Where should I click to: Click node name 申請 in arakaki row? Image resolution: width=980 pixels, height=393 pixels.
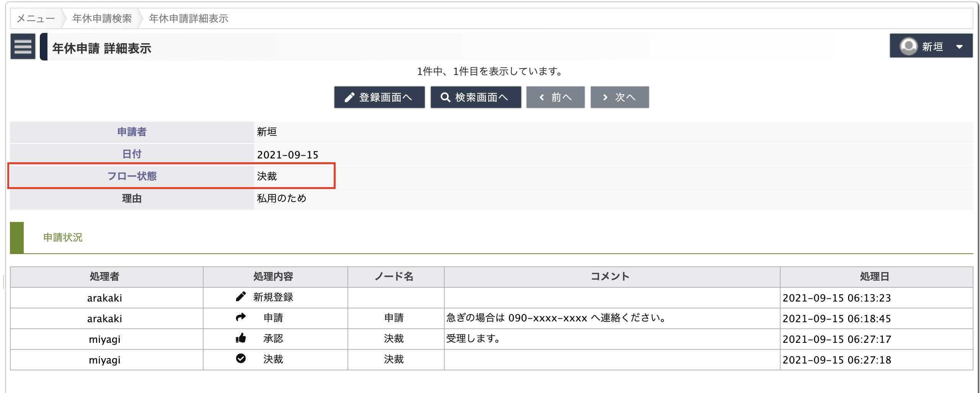tap(394, 318)
